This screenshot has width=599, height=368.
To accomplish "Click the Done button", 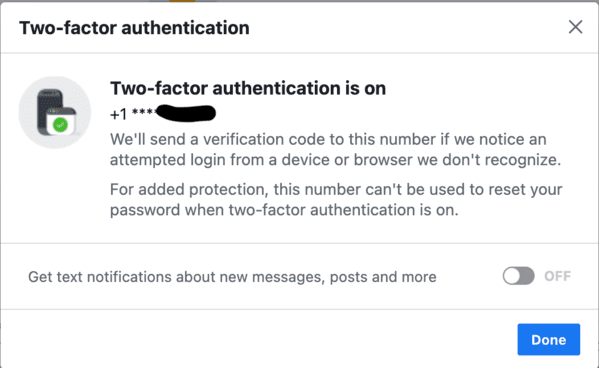I will 549,339.
